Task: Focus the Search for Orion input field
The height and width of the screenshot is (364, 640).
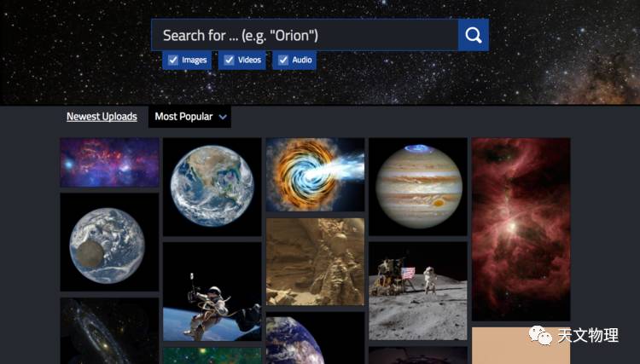Action: [x=305, y=35]
